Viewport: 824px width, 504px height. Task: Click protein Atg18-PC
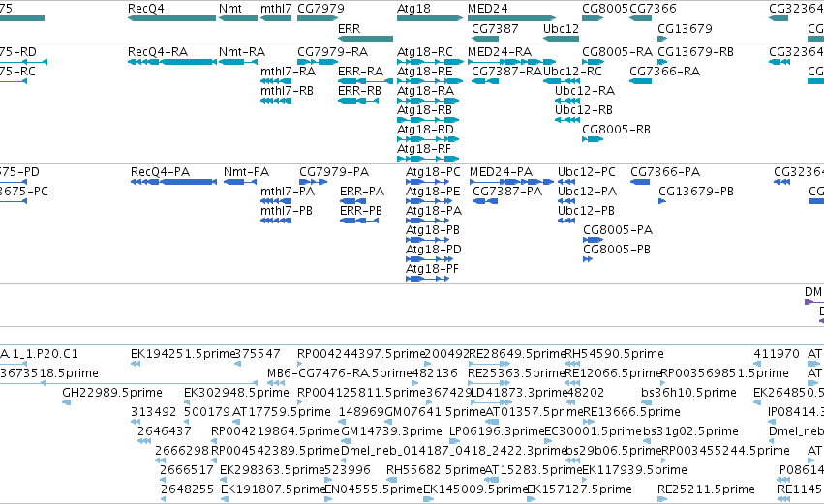click(427, 182)
